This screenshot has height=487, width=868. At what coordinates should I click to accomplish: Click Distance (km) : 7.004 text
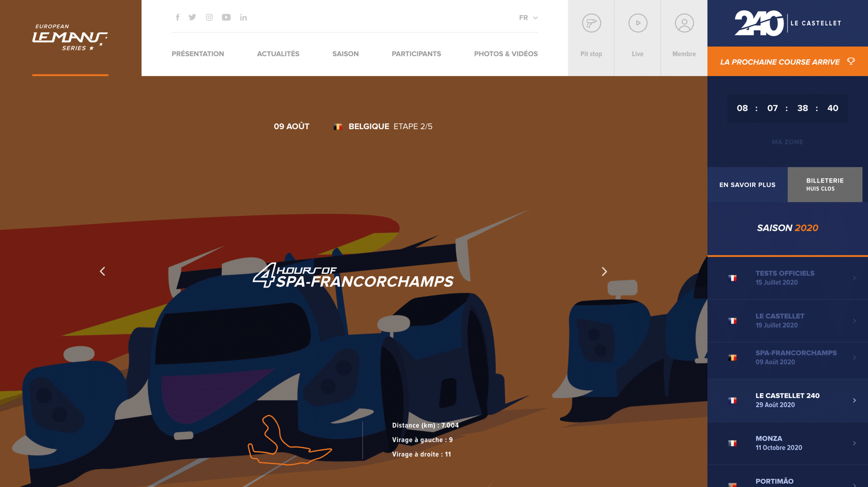pyautogui.click(x=425, y=425)
